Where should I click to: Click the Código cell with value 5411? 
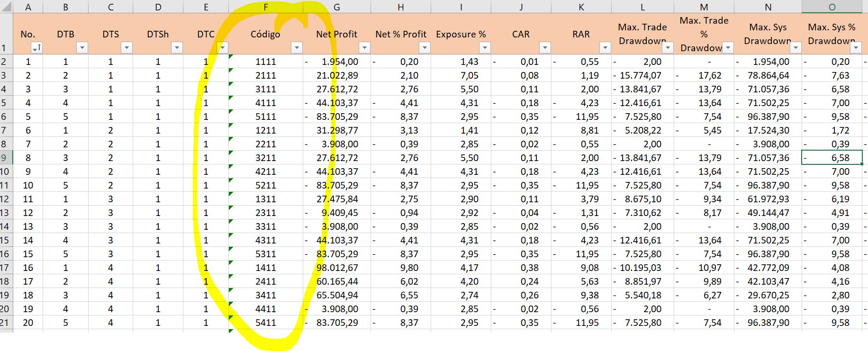[265, 323]
